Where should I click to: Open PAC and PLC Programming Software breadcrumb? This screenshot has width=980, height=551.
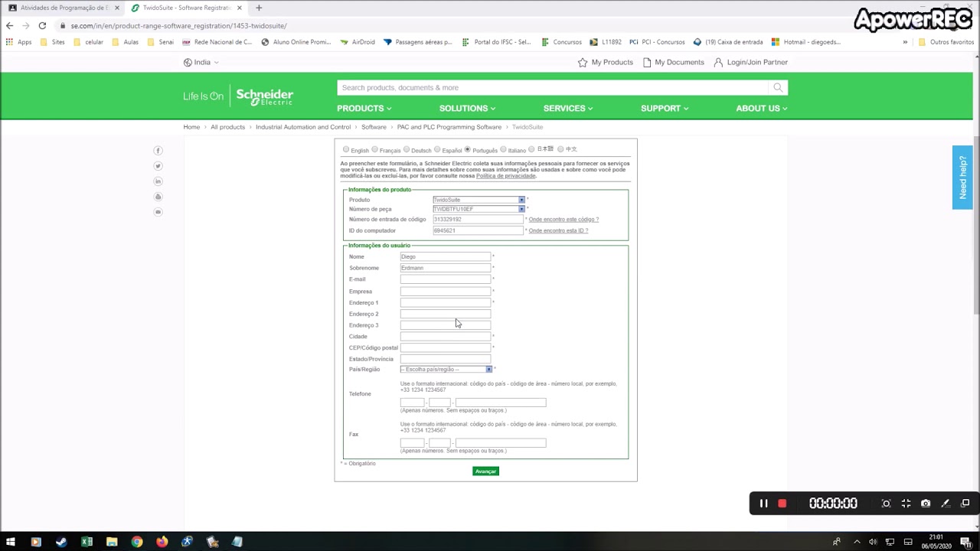click(449, 127)
